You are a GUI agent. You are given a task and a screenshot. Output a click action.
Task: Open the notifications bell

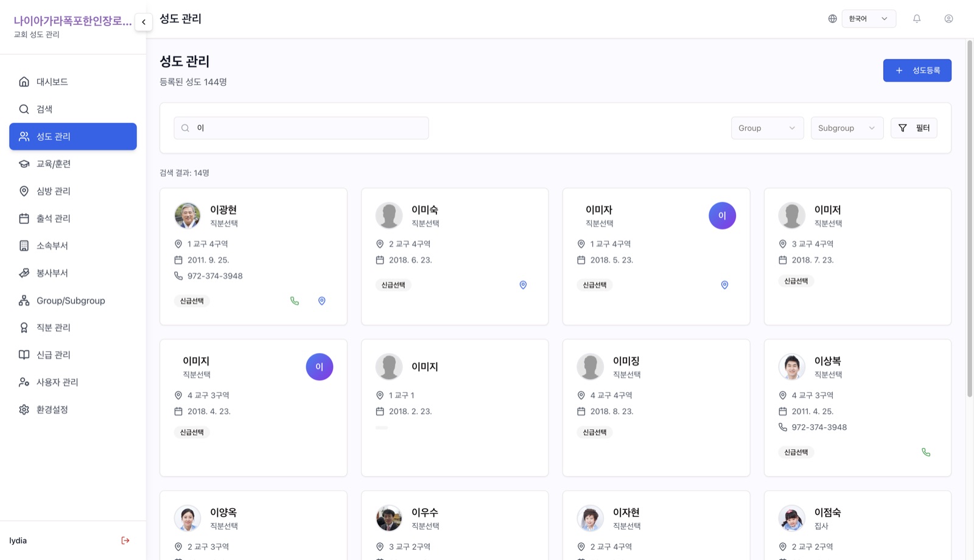tap(917, 19)
